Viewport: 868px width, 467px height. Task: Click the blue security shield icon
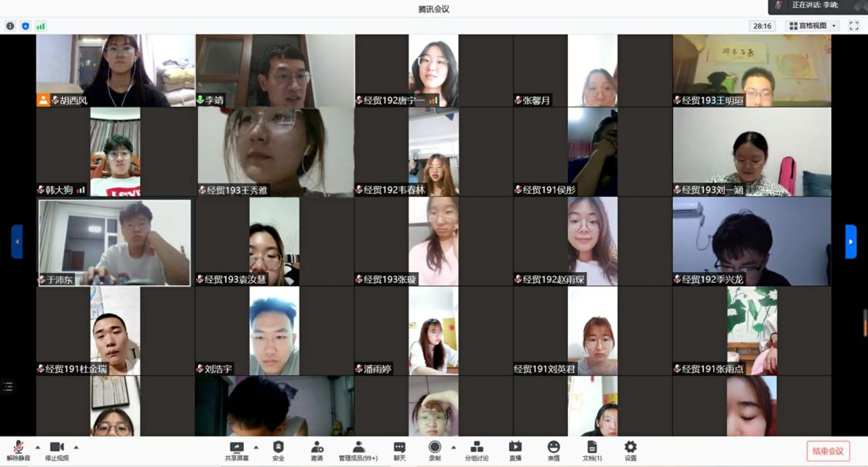[x=26, y=26]
